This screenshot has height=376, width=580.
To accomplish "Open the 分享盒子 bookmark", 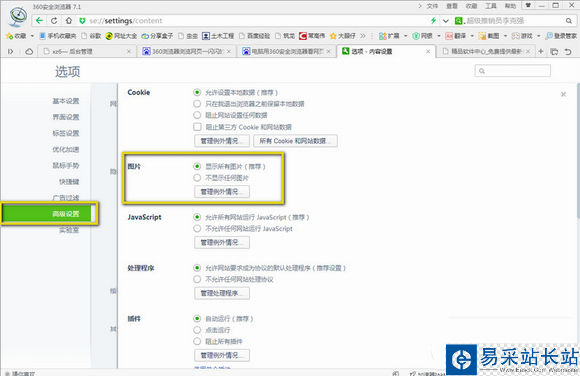I will (157, 36).
